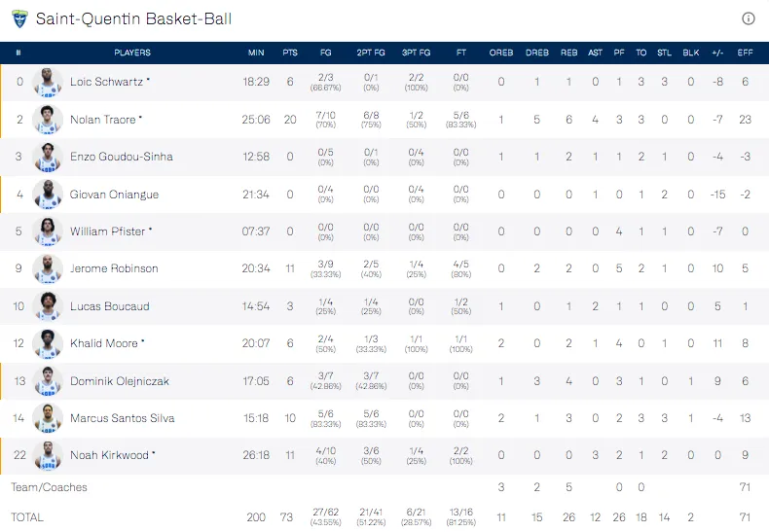Image resolution: width=769 pixels, height=532 pixels.
Task: Sort table by PTS column header
Action: (x=290, y=53)
